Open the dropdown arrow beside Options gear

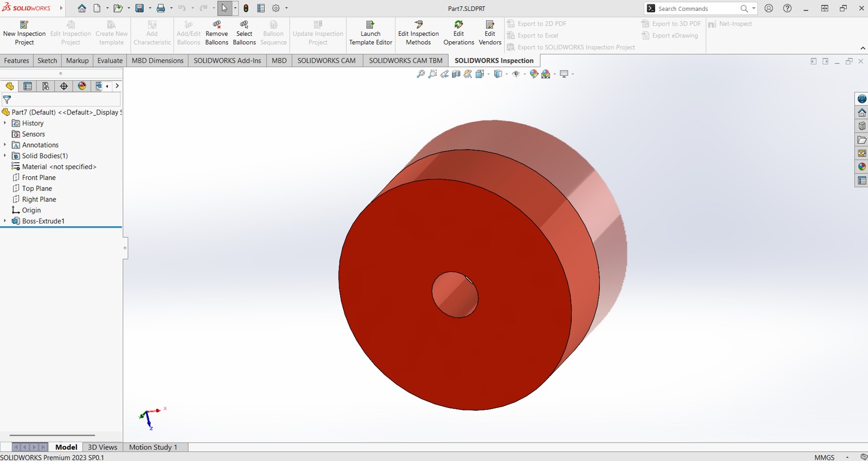[x=286, y=8]
